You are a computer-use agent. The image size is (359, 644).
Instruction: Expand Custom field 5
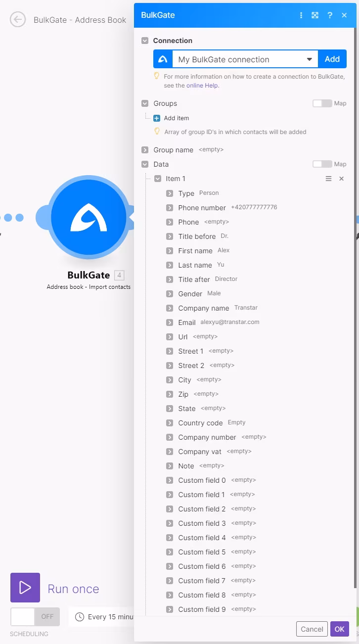[x=170, y=552]
